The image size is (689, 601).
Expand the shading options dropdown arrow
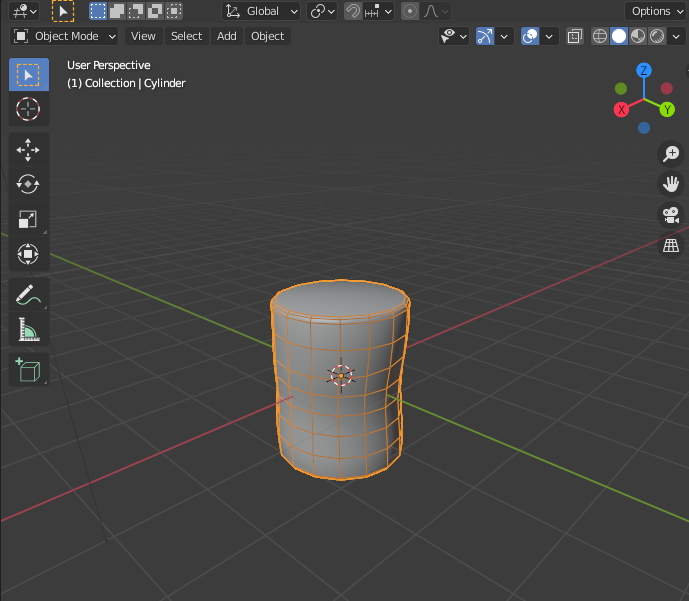[676, 36]
